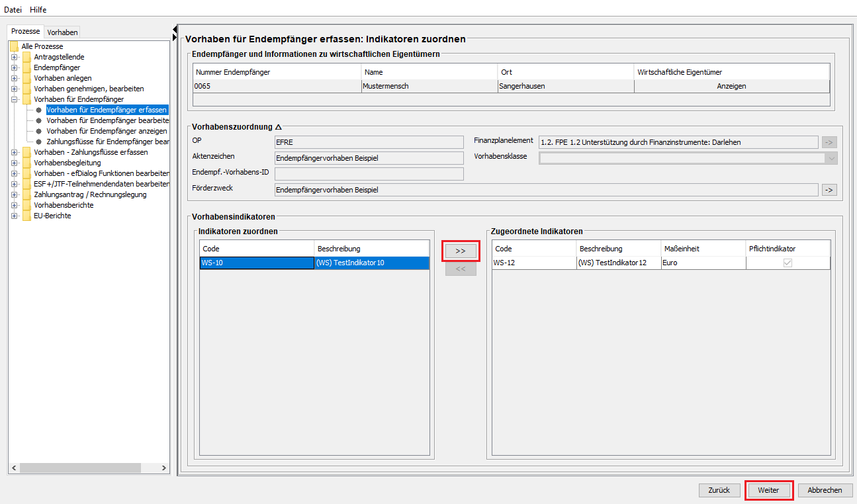Image resolution: width=857 pixels, height=504 pixels.
Task: Click the Endempfänger folder icon
Action: 26,67
